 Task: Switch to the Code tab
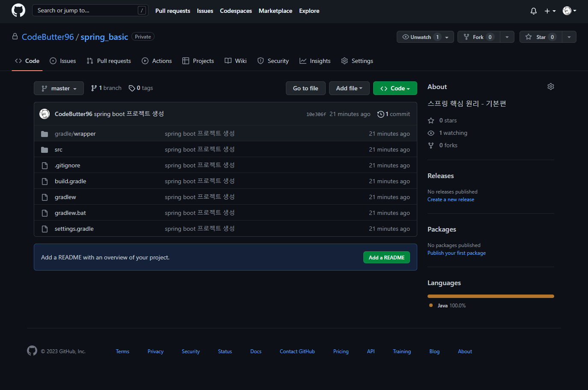tap(27, 61)
